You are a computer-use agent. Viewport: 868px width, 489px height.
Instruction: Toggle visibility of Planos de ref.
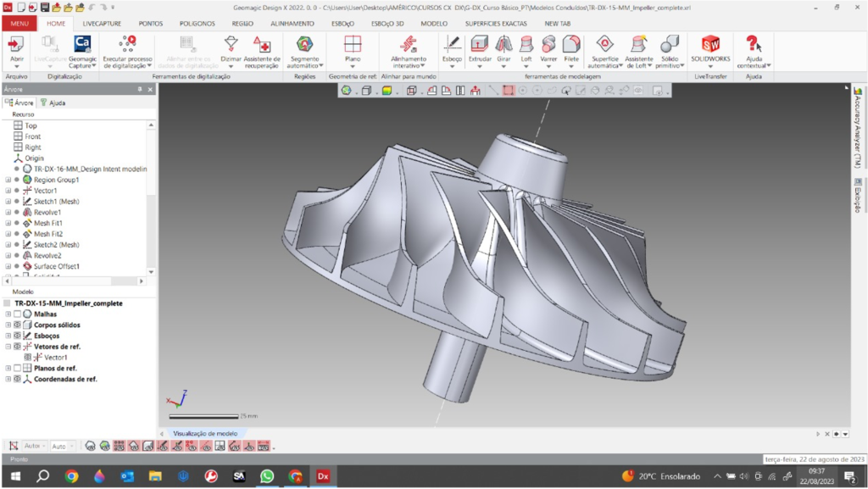click(x=17, y=369)
